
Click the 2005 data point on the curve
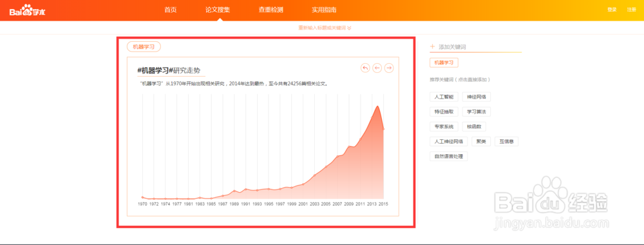(326, 166)
